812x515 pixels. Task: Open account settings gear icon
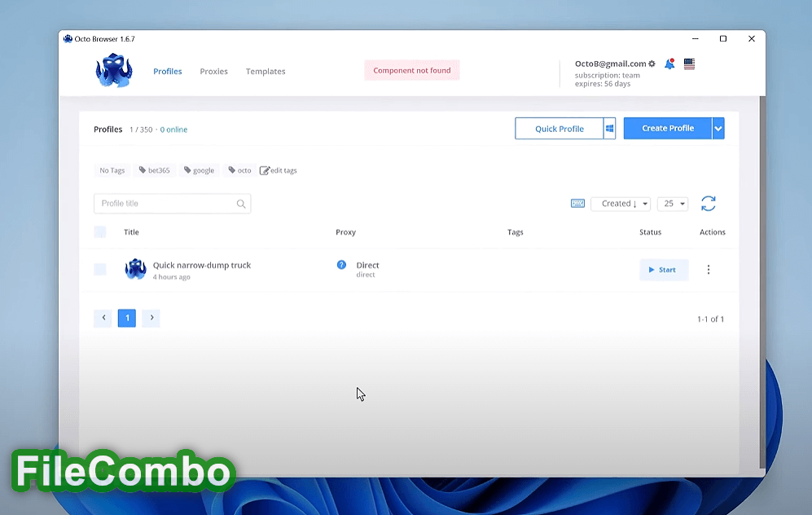tap(652, 64)
